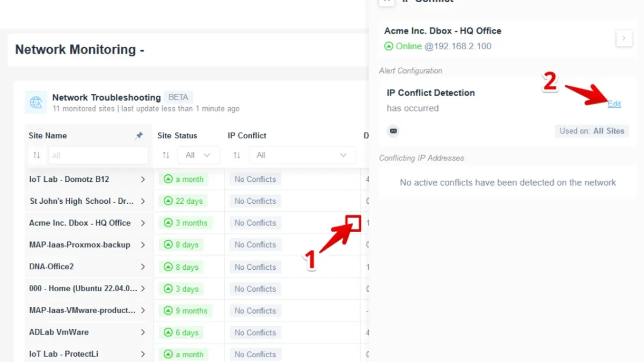644x362 pixels.
Task: Click the Site Name sort arrows icon
Action: point(36,155)
